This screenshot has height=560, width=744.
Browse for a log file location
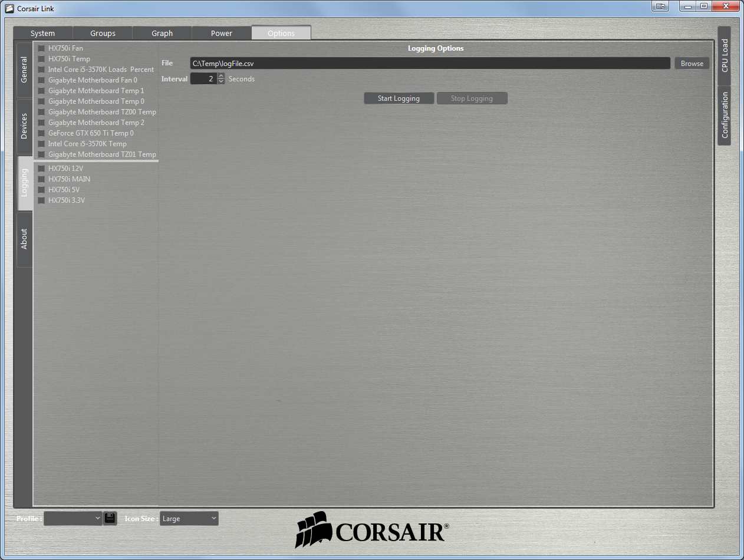pyautogui.click(x=692, y=64)
